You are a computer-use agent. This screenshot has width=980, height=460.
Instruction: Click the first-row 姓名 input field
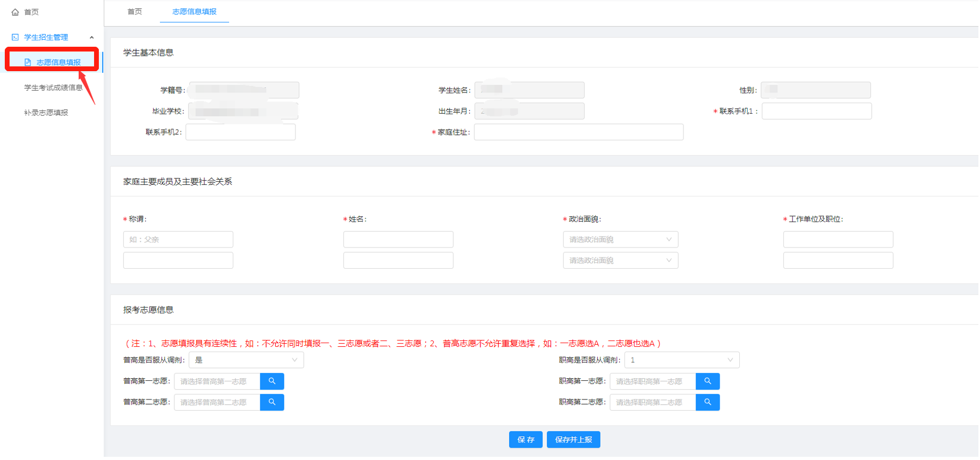399,240
